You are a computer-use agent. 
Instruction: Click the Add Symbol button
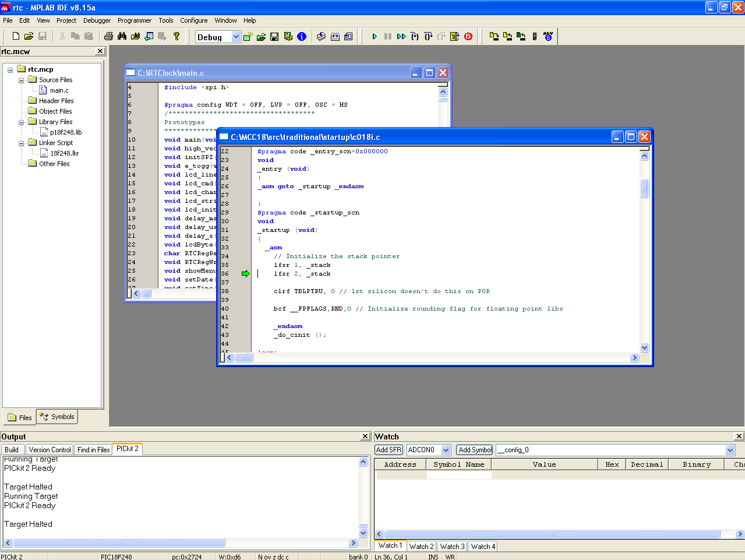pos(475,450)
